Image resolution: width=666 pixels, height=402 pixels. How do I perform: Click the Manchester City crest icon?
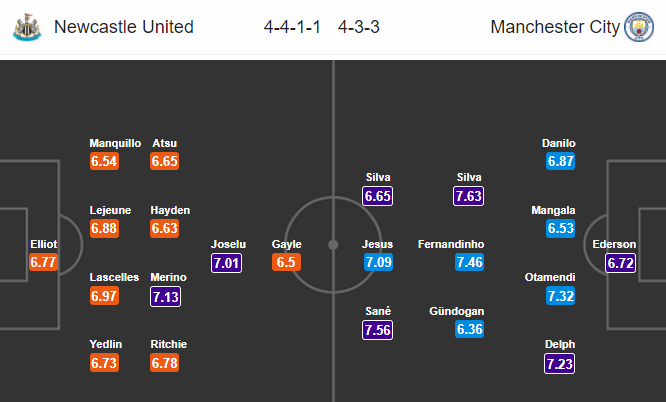639,27
